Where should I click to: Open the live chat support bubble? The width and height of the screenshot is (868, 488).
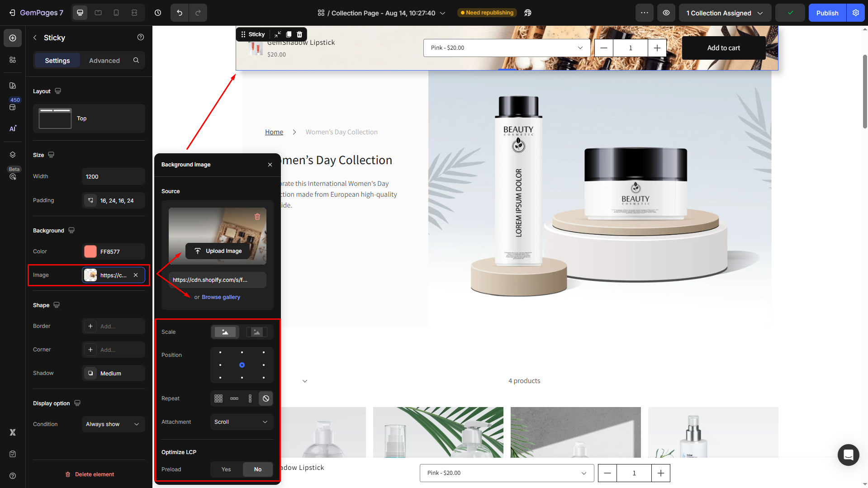point(848,455)
